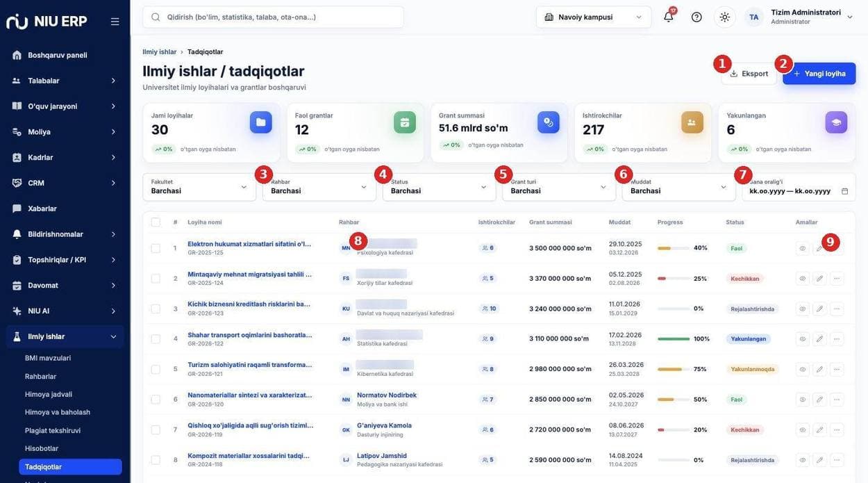This screenshot has height=483, width=868.
Task: Click the Eksport button
Action: point(749,74)
